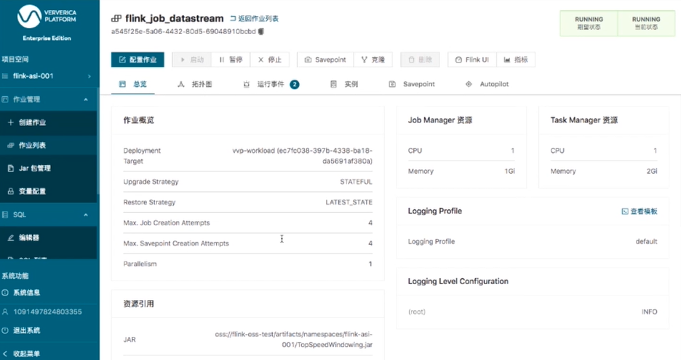
Task: Click user account 1091497824803355
Action: [48, 312]
